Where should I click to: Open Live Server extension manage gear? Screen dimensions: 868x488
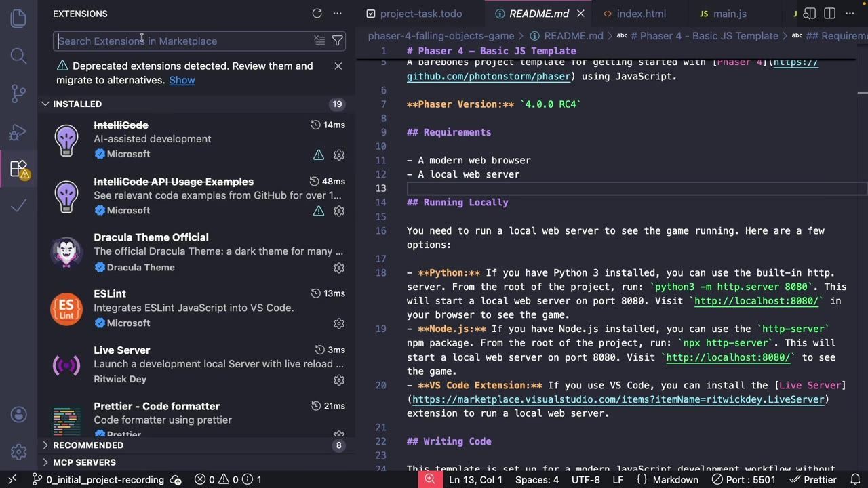(x=339, y=380)
